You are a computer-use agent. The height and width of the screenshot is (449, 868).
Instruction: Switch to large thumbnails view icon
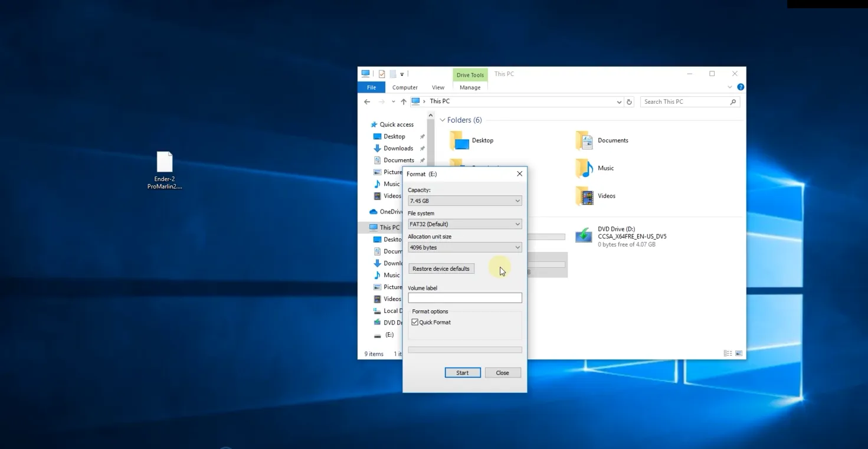click(x=739, y=353)
